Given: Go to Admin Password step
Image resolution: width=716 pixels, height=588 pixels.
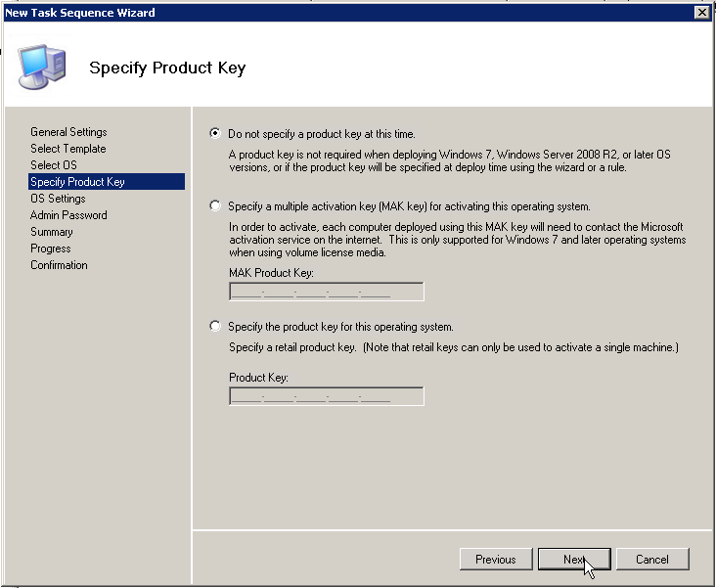Looking at the screenshot, I should click(x=68, y=215).
